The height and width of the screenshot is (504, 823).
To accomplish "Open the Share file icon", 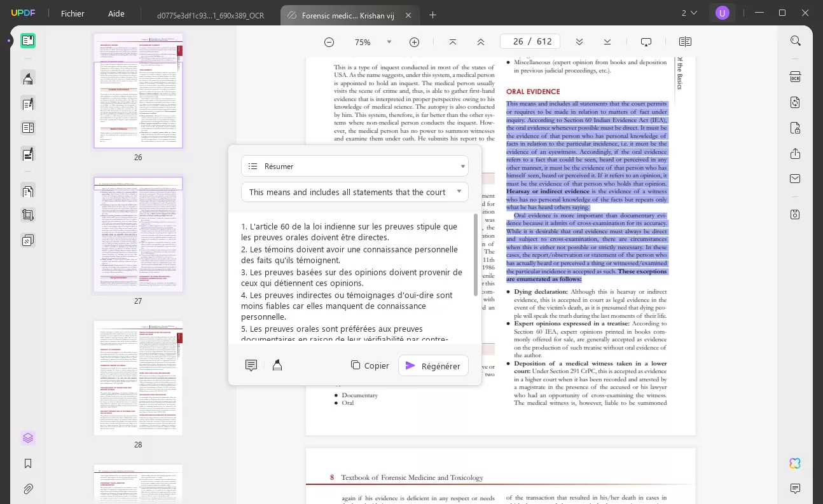I will [795, 154].
